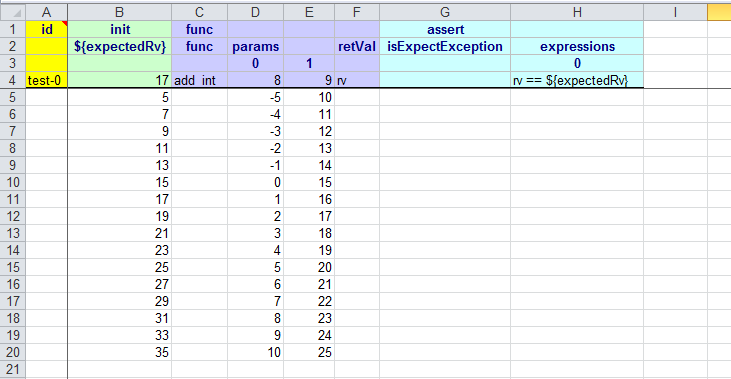Select cell with value 25 in column E
731x379 pixels.
pos(309,352)
